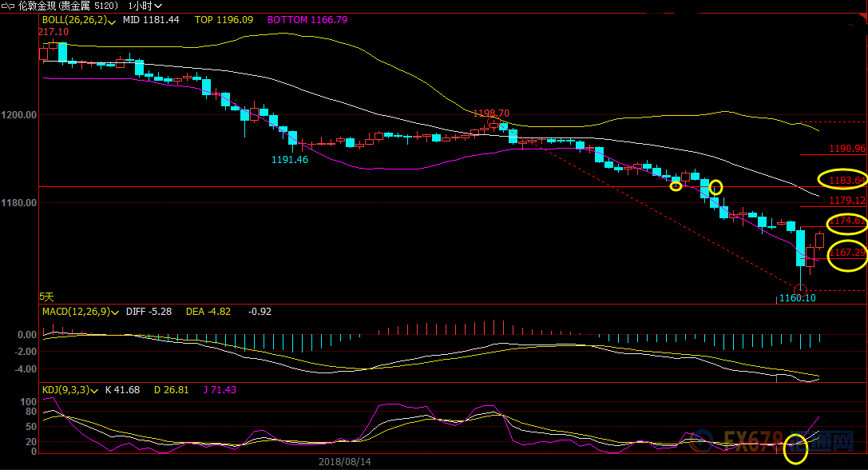Click the KDJ 100 axis label

[28, 402]
